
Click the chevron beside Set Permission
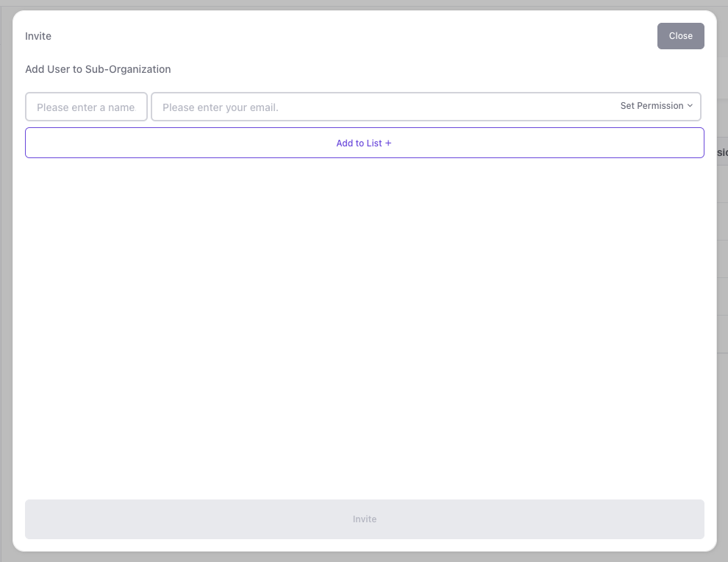pos(690,106)
